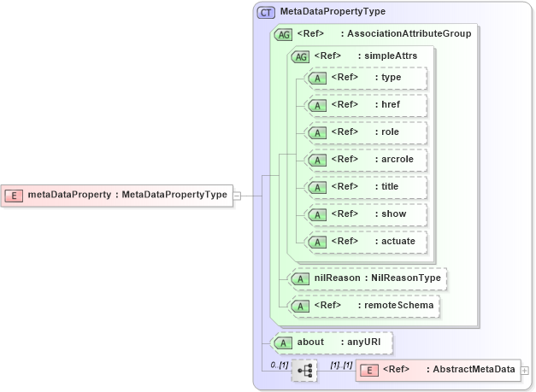The height and width of the screenshot is (392, 536).
Task: Click the A icon for show attribute
Action: click(x=317, y=214)
